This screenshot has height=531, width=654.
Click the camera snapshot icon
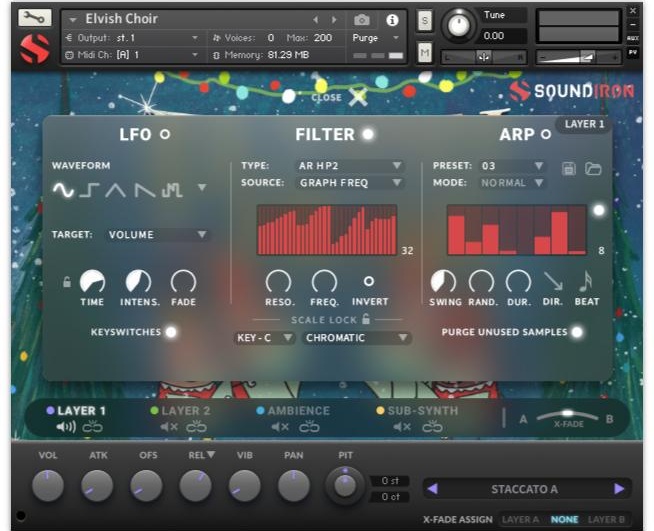[x=362, y=19]
